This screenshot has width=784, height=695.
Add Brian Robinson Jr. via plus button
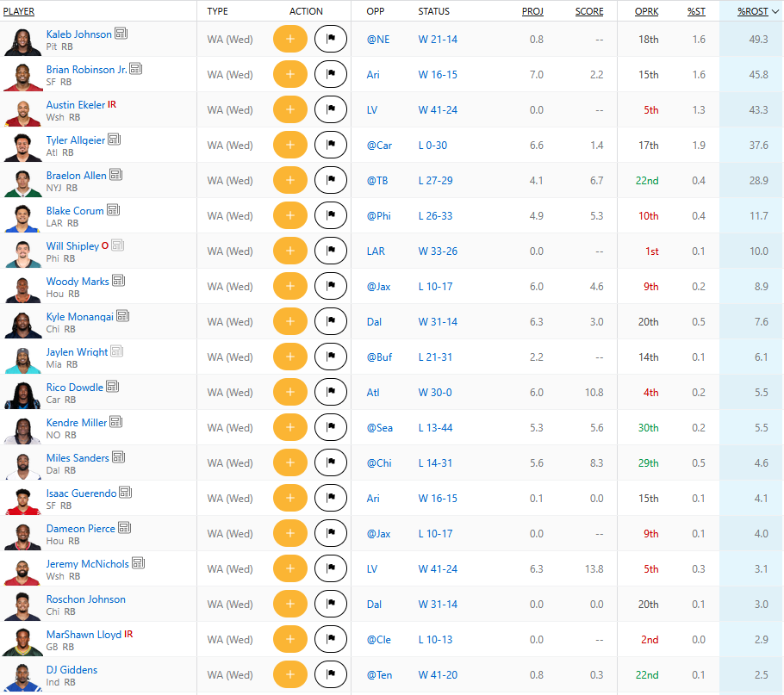tap(290, 74)
